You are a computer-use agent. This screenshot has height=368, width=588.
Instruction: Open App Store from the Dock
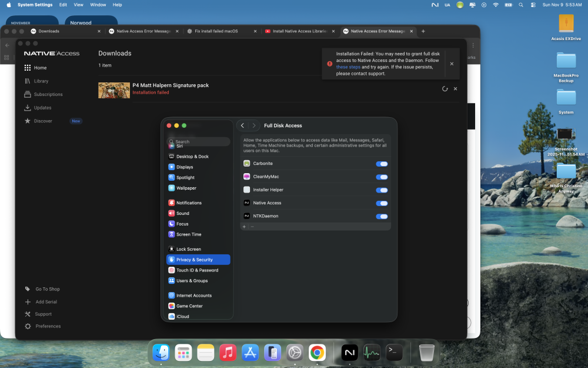250,353
